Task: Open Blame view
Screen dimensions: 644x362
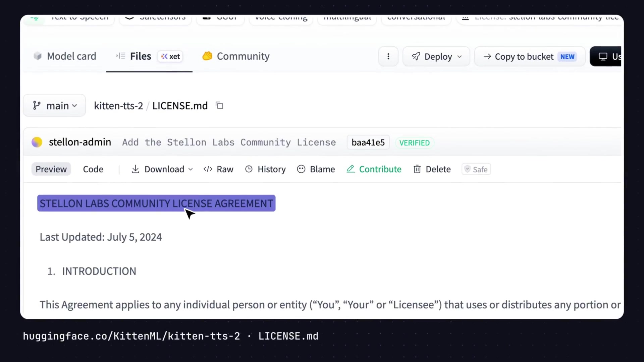Action: pyautogui.click(x=316, y=169)
